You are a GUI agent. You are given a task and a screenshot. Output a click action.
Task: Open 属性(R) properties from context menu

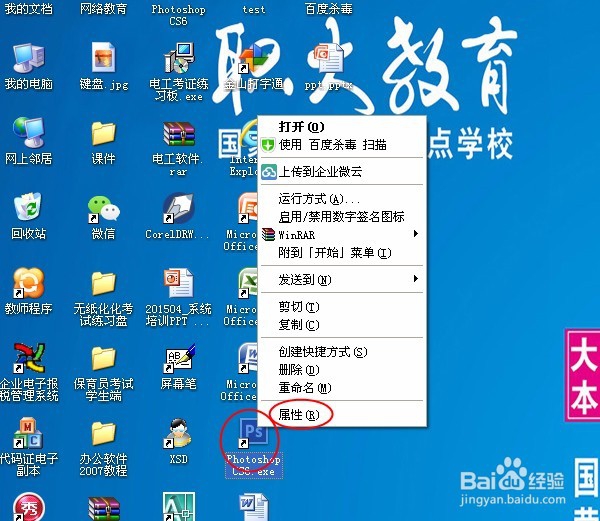[x=342, y=414]
